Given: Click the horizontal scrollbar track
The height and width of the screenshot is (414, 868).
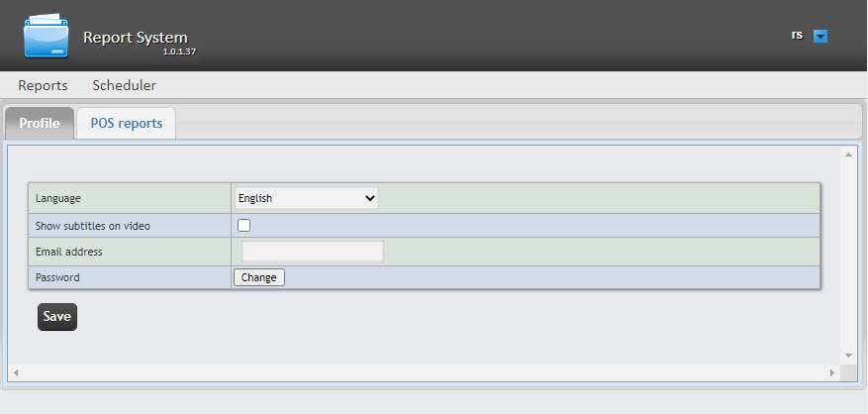Looking at the screenshot, I should coord(423,372).
